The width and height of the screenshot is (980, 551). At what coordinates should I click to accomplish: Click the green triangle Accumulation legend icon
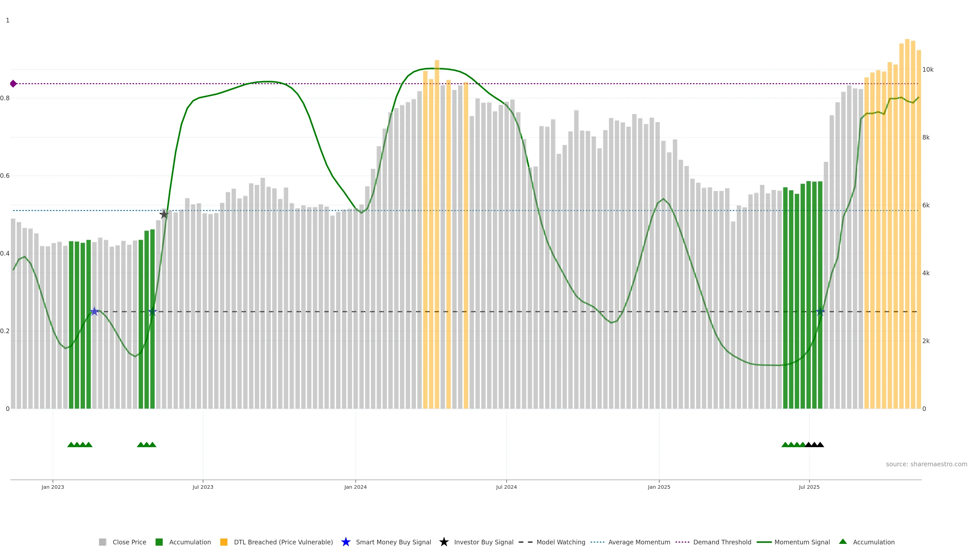[x=843, y=542]
